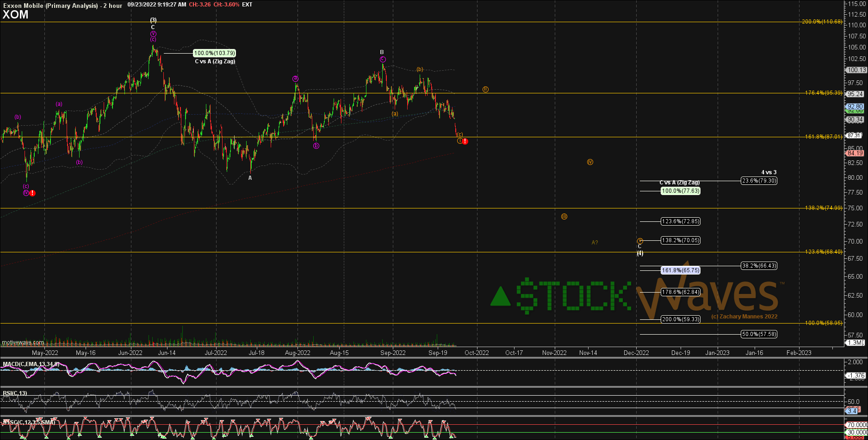Image resolution: width=868 pixels, height=440 pixels.
Task: Click the red alert icon next to wave iv low
Action: coord(32,193)
